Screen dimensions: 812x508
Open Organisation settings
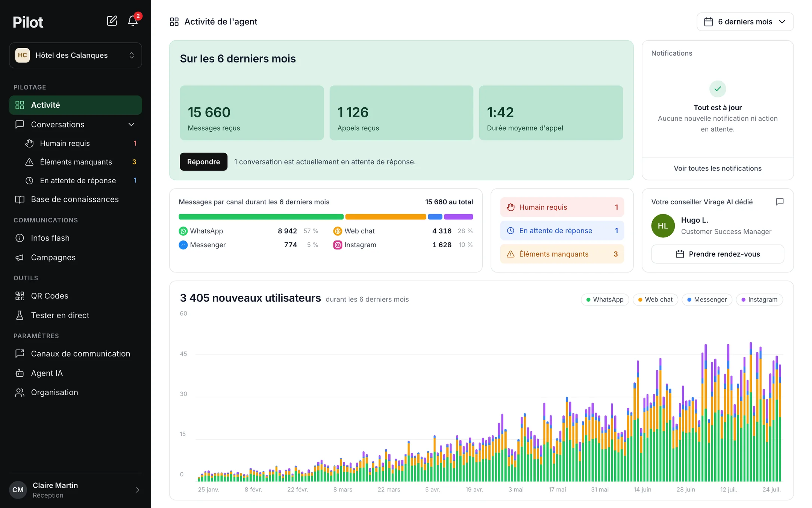click(x=76, y=392)
